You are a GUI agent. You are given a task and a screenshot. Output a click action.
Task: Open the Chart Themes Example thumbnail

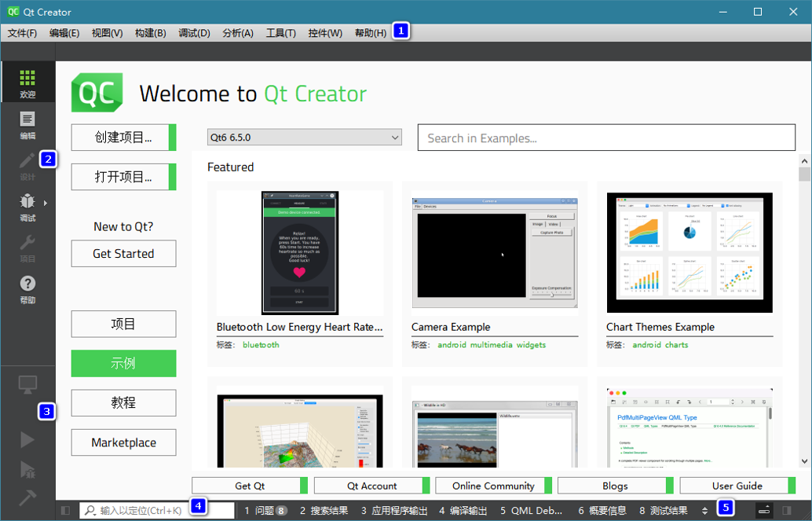click(689, 253)
